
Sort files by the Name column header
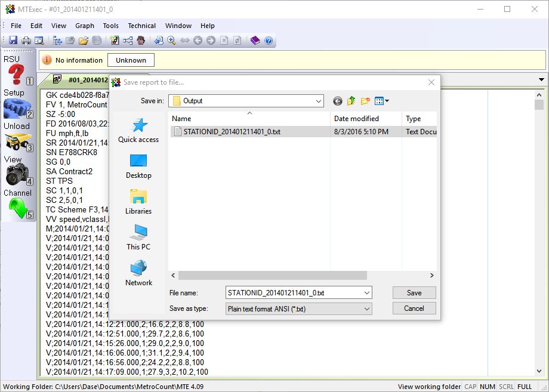pos(249,119)
